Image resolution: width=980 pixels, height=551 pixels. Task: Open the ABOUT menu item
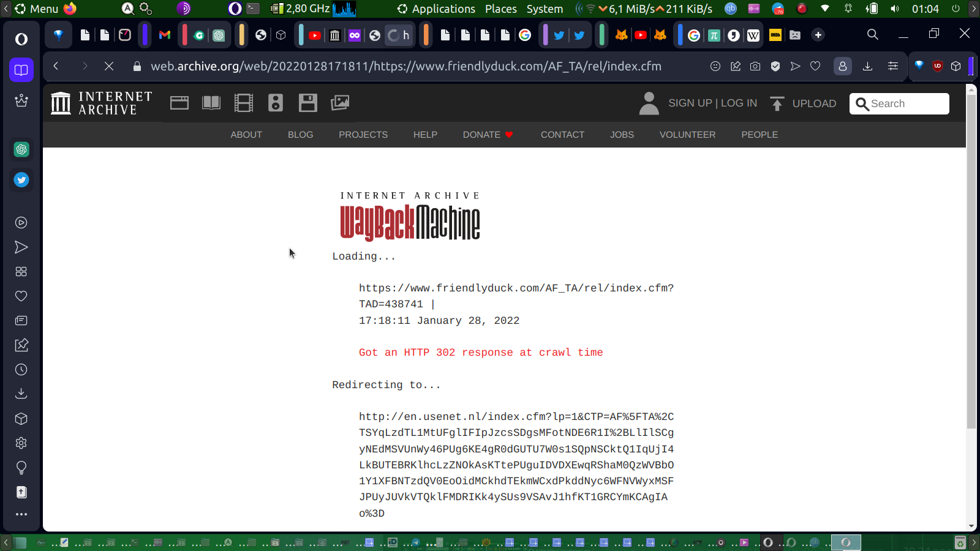point(246,135)
